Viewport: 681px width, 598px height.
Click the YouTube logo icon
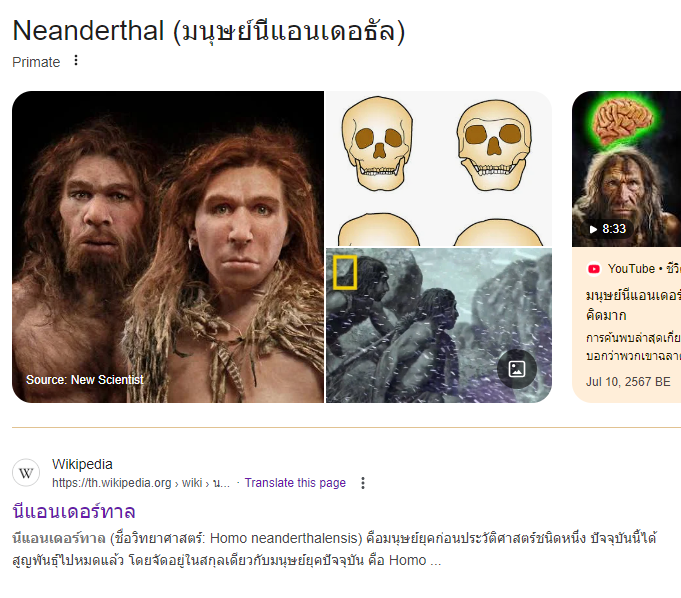[x=594, y=269]
